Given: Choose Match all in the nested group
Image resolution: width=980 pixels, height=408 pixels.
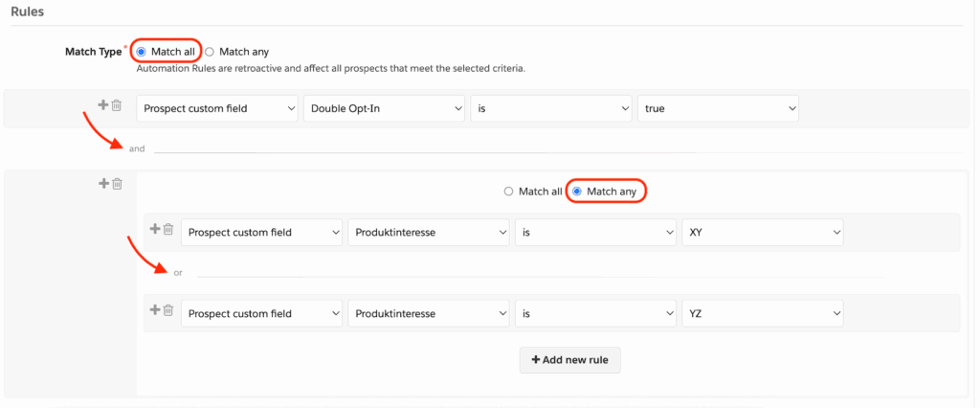Looking at the screenshot, I should click(x=509, y=192).
